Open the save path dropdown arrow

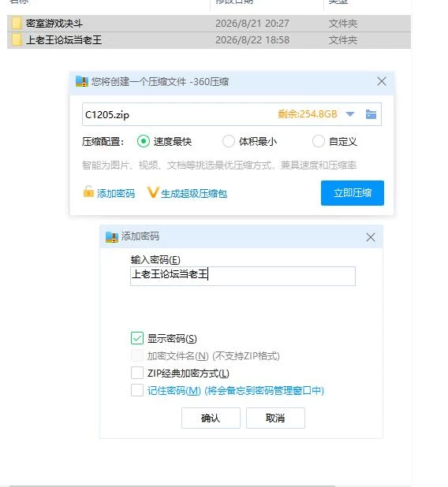click(350, 114)
